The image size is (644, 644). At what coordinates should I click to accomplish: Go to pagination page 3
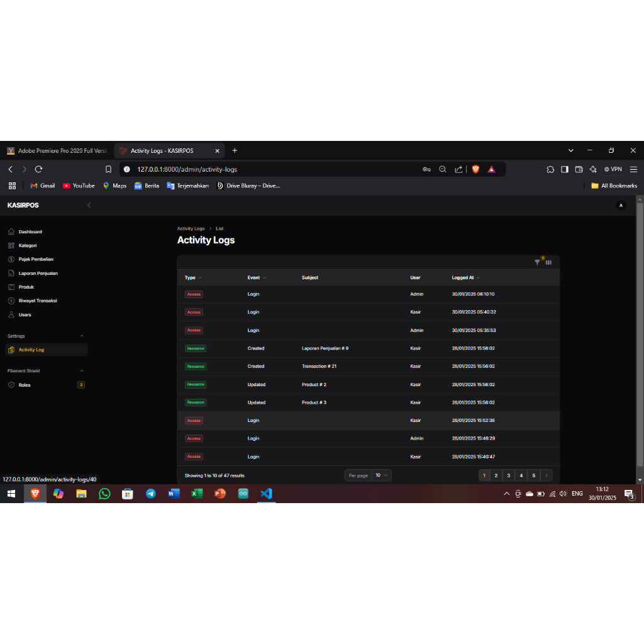click(508, 475)
